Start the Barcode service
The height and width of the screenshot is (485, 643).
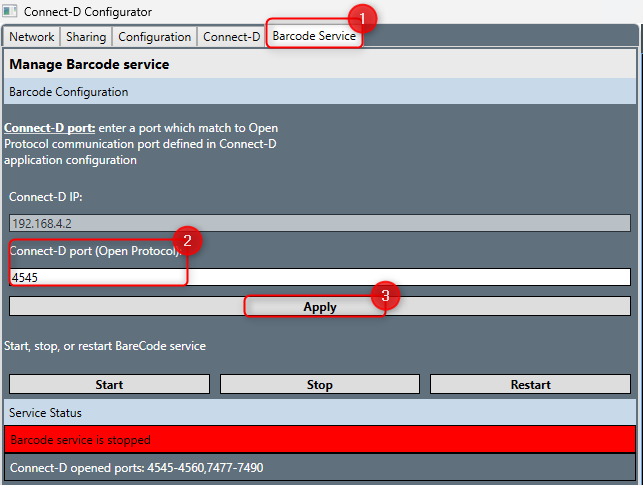tap(109, 384)
